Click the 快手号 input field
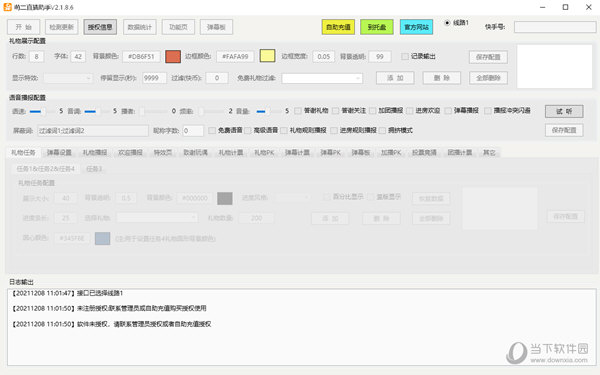 click(x=555, y=27)
